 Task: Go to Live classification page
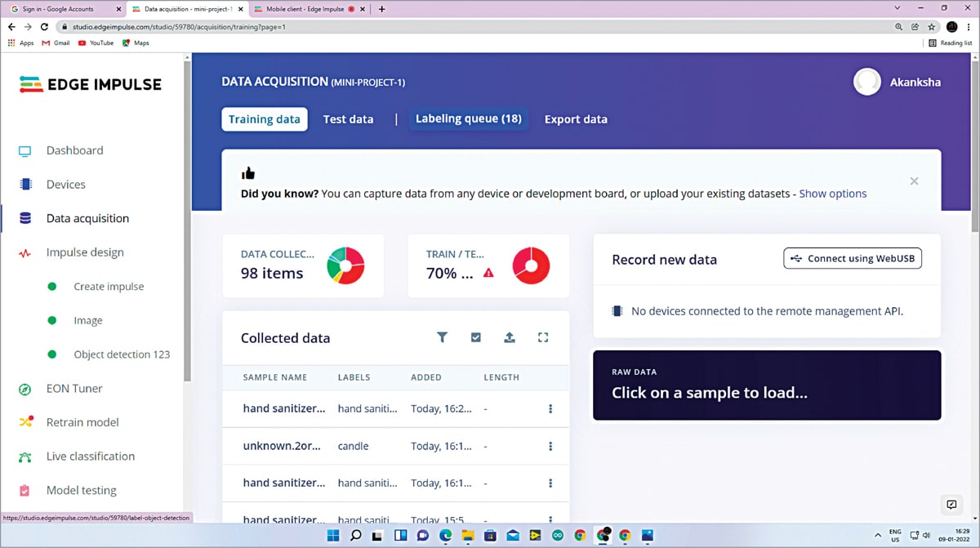(90, 457)
